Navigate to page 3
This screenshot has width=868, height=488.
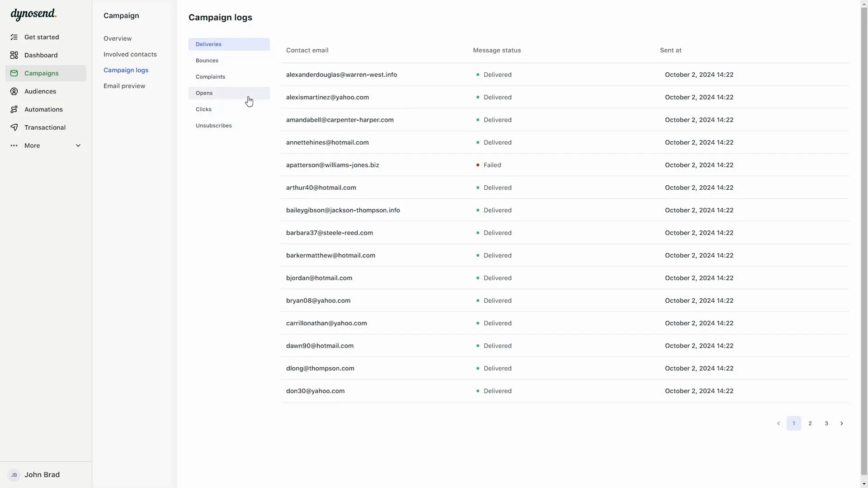826,423
